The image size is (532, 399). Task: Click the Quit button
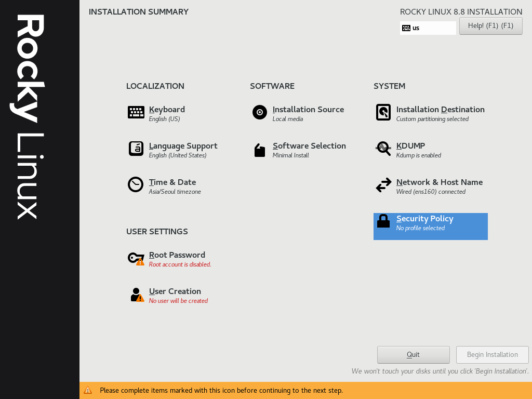[x=413, y=354]
